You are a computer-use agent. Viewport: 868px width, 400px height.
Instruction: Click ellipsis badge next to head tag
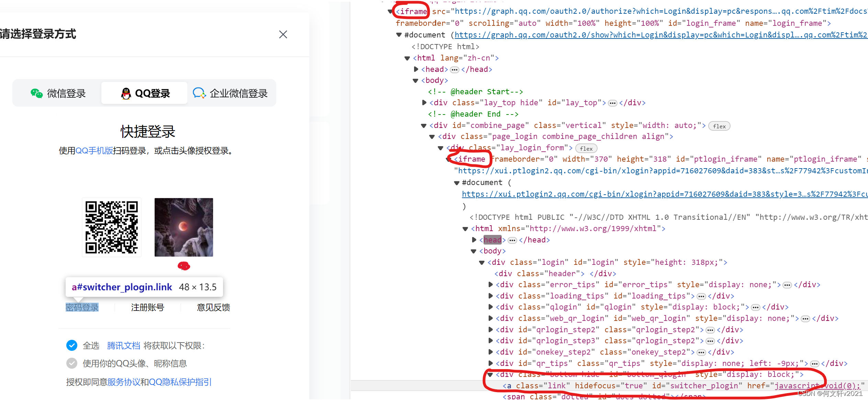pos(454,69)
